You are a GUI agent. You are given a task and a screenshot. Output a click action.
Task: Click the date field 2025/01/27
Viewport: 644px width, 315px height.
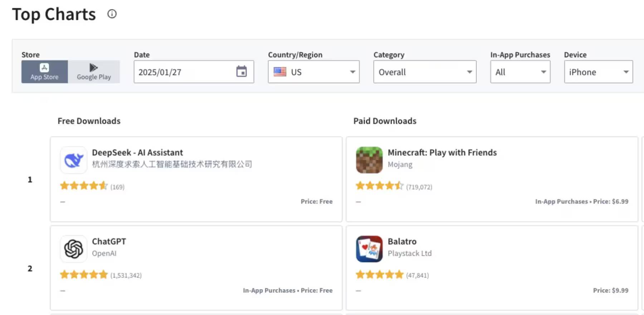click(x=194, y=72)
